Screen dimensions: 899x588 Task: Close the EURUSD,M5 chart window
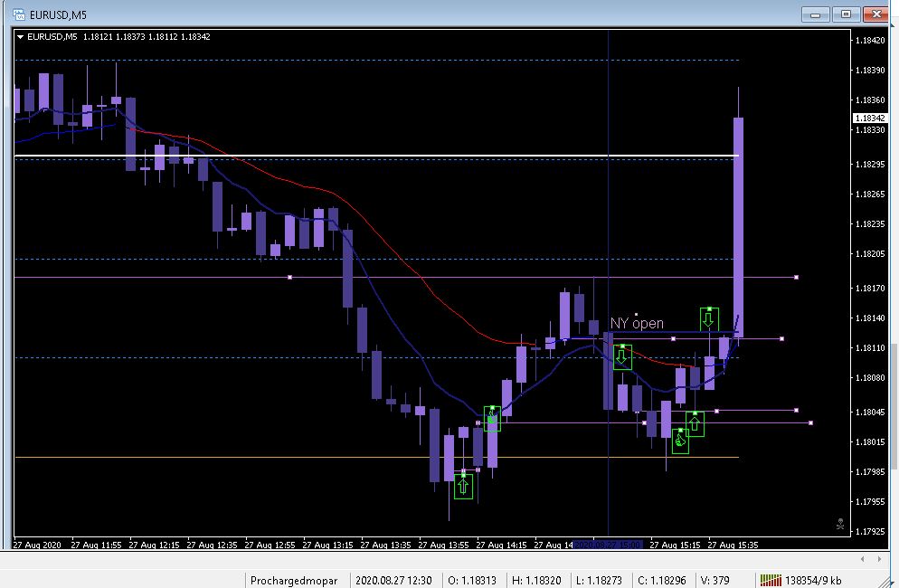pos(876,14)
